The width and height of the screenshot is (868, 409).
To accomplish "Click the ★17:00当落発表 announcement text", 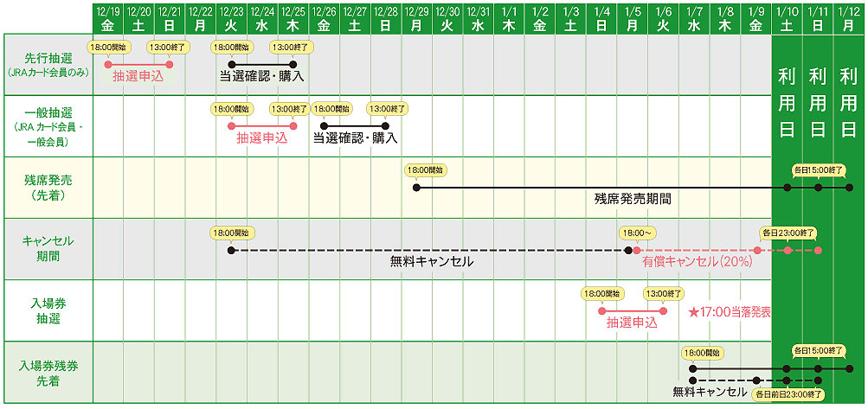I will point(729,311).
